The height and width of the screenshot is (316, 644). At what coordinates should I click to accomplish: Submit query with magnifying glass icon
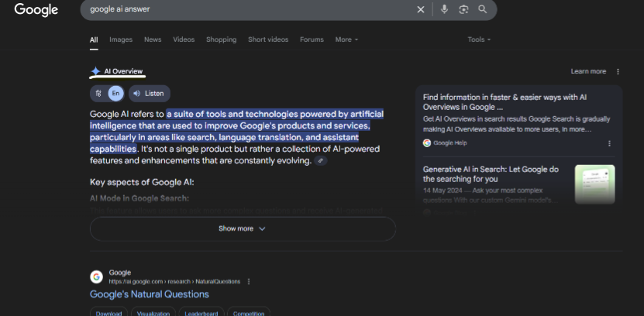(x=483, y=9)
